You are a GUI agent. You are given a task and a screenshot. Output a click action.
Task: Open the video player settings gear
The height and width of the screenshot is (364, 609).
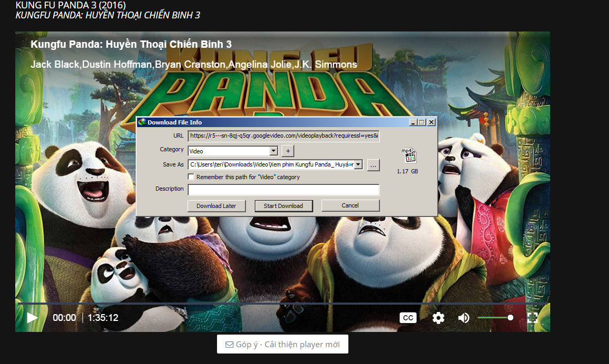point(439,318)
